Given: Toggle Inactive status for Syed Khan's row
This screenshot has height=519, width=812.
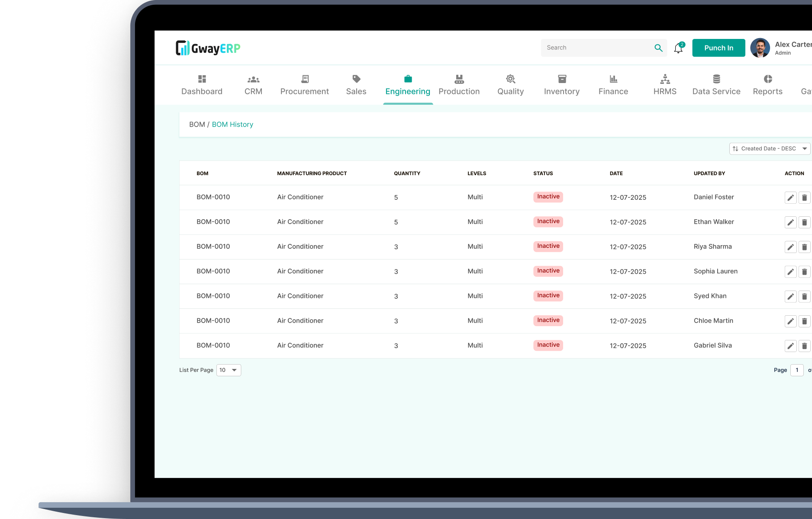Looking at the screenshot, I should click(x=548, y=295).
